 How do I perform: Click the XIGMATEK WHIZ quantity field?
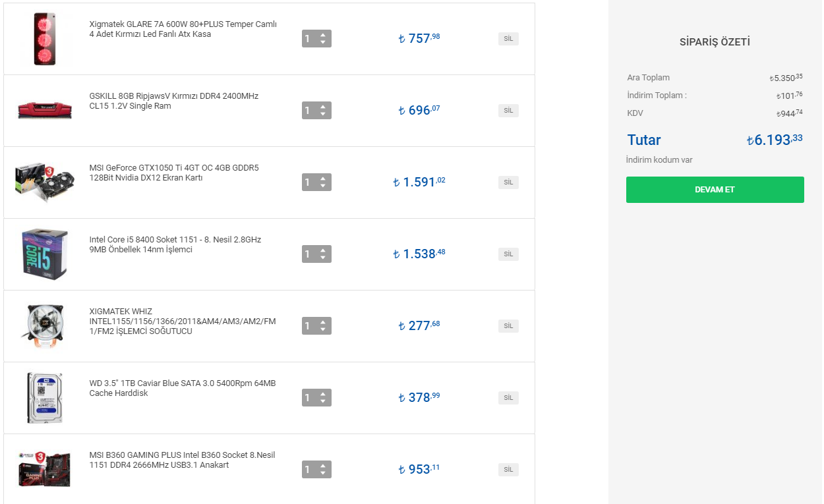[310, 326]
